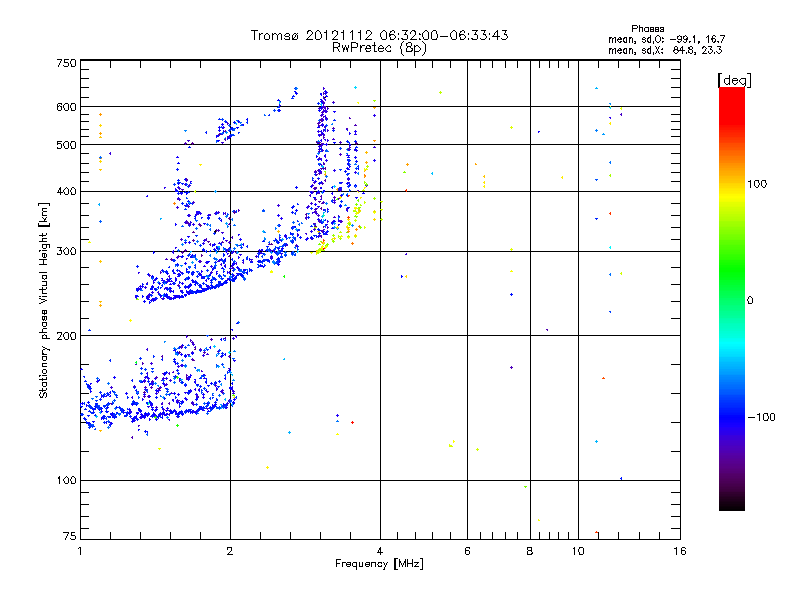Screen dimensions: 800x600
Task: Click the yellow data point near 5.3 MHz, 650 km
Action: click(440, 92)
